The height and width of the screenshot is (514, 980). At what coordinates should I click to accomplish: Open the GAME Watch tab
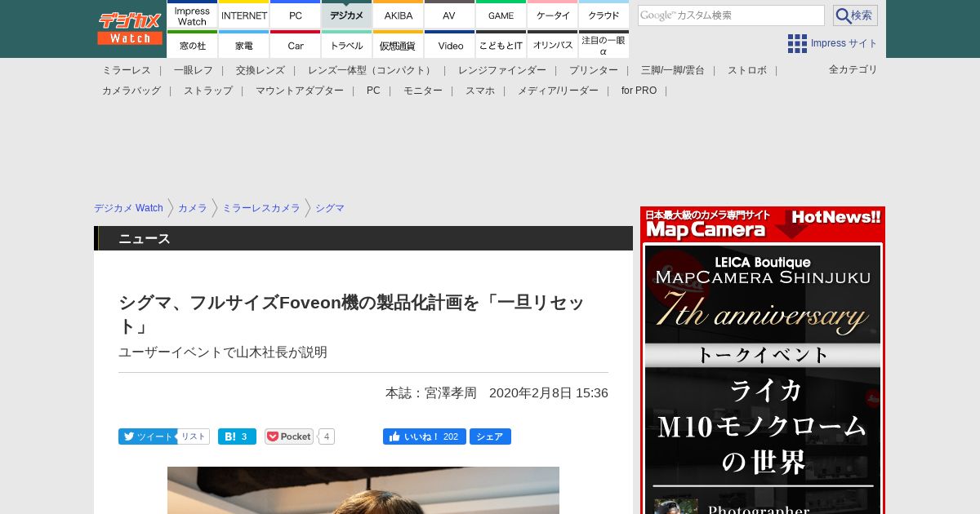501,15
